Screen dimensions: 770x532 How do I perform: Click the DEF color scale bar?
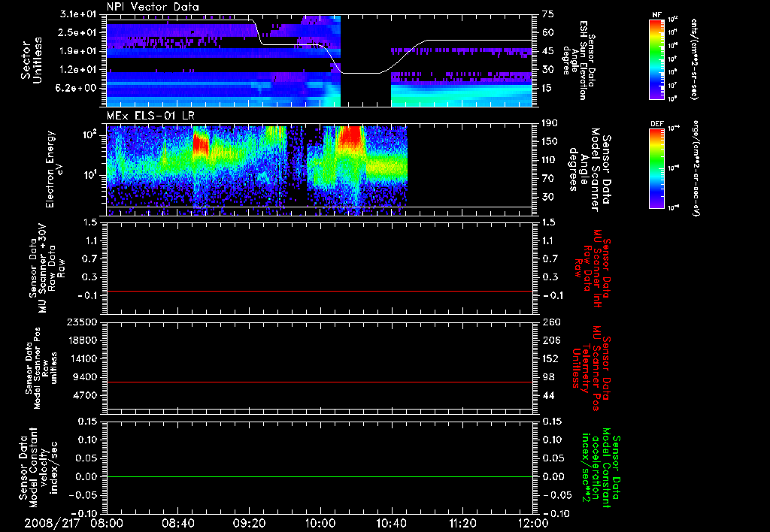(656, 168)
